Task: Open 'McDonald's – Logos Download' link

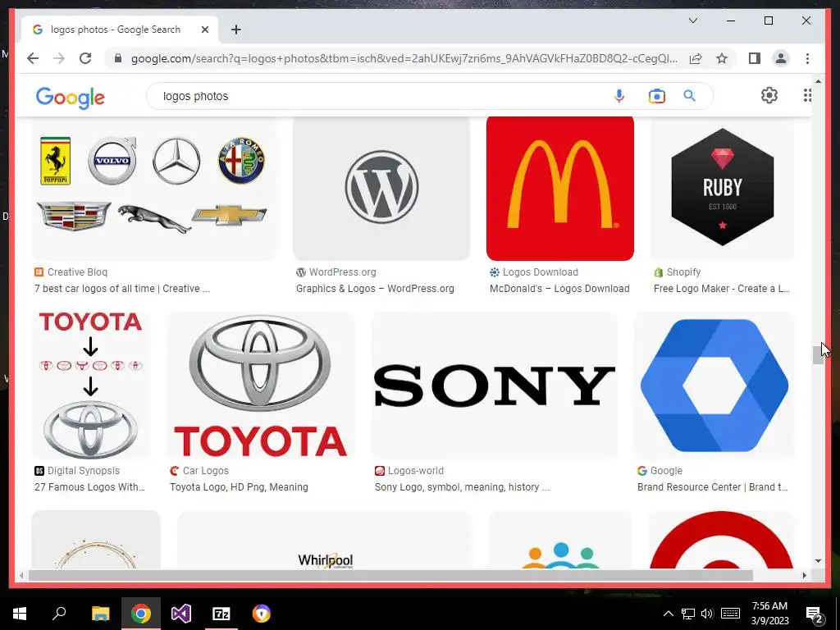Action: click(559, 288)
